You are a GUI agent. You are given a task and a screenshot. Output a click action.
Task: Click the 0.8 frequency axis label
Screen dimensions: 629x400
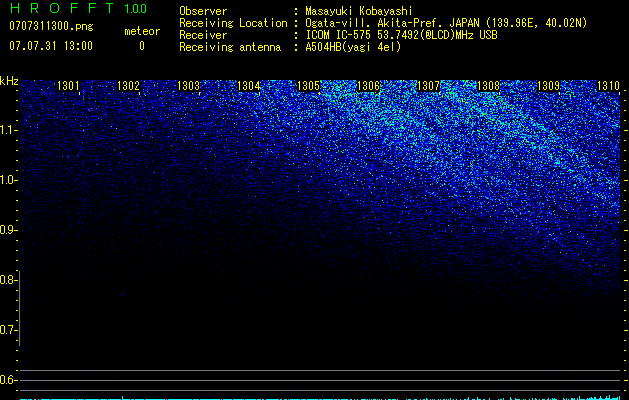pyautogui.click(x=9, y=280)
